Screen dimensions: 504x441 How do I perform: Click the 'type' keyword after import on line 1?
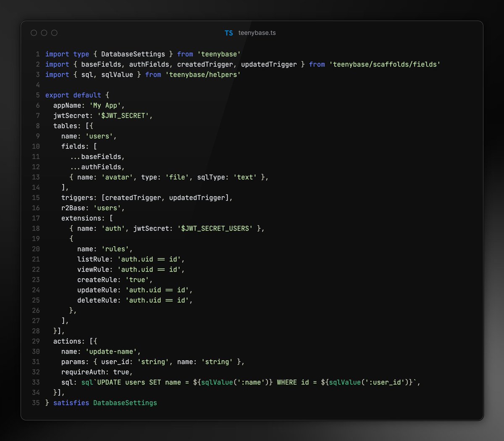[x=81, y=54]
